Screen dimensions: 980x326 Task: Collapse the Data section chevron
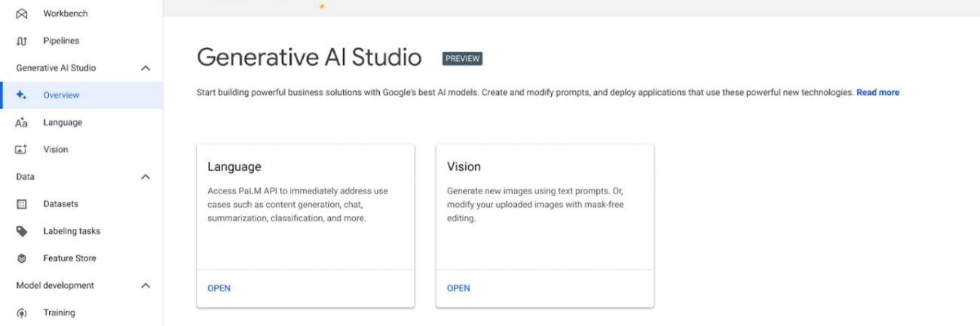(145, 177)
